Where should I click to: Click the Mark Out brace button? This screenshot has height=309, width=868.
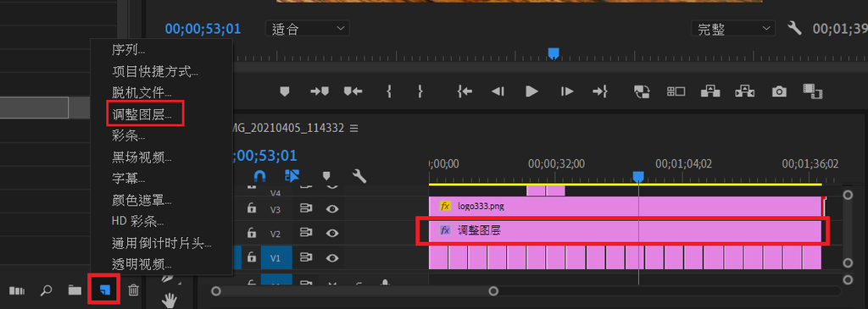420,91
